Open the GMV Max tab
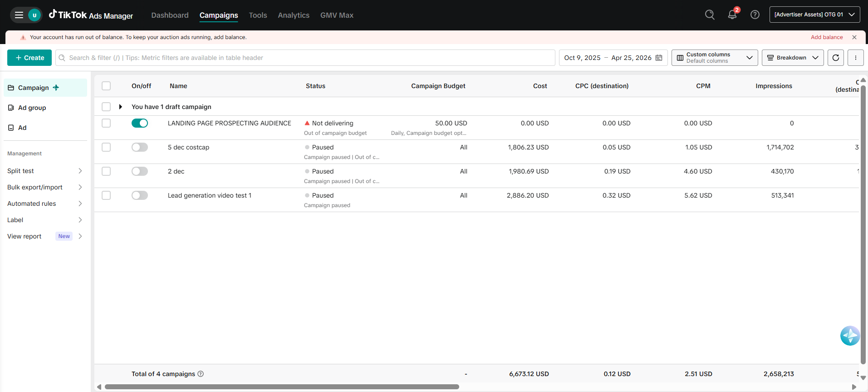The width and height of the screenshot is (868, 392). [x=337, y=15]
